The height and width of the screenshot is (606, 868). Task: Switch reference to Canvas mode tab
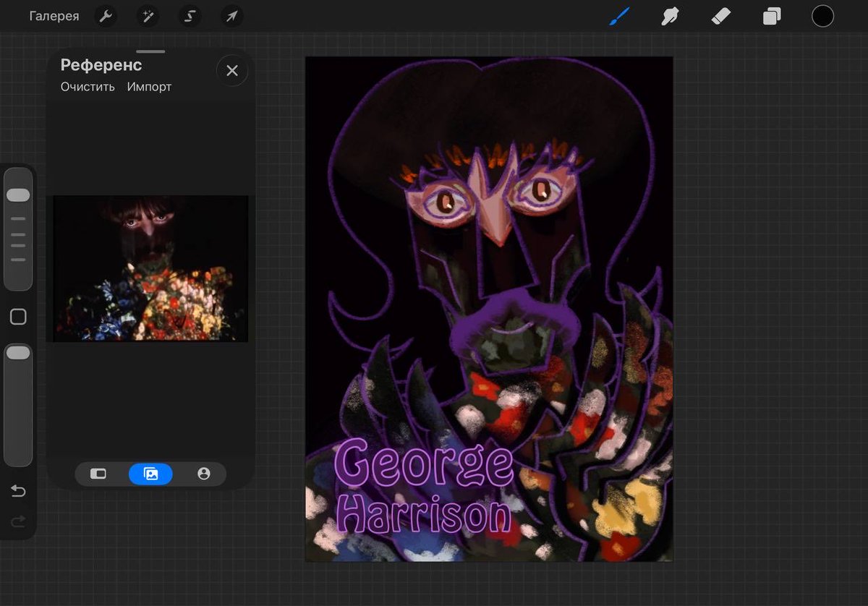tap(98, 474)
